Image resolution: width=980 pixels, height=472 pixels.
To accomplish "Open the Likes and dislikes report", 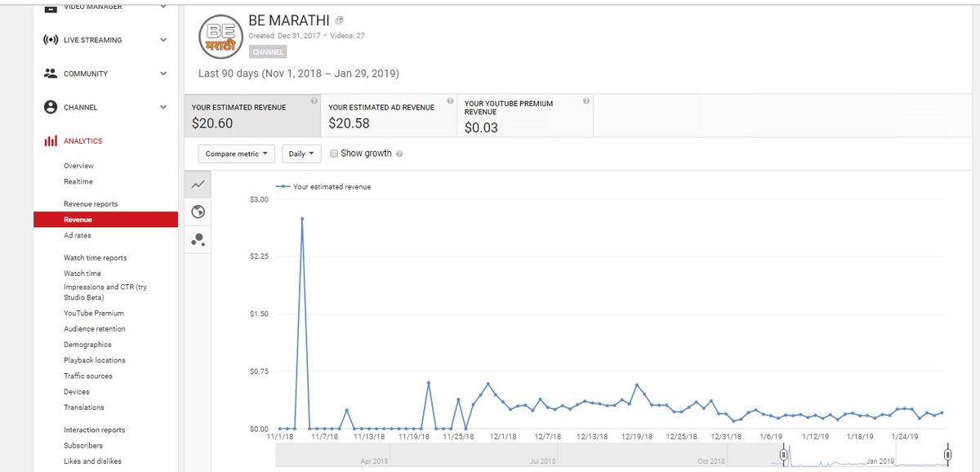I will pos(92,461).
